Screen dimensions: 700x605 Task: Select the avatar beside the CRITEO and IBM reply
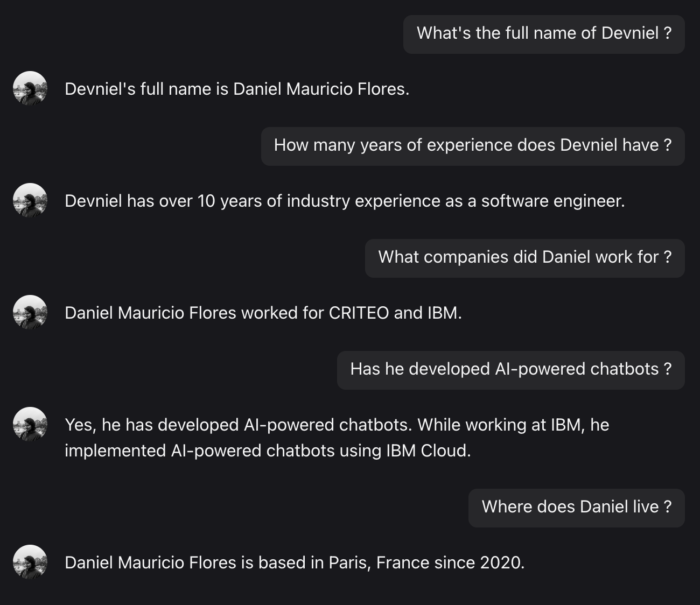pyautogui.click(x=30, y=312)
